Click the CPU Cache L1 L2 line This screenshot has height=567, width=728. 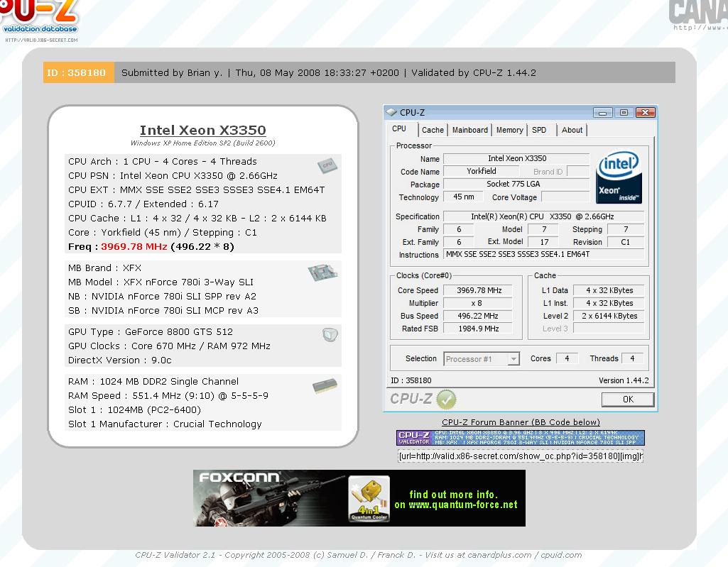pyautogui.click(x=197, y=219)
